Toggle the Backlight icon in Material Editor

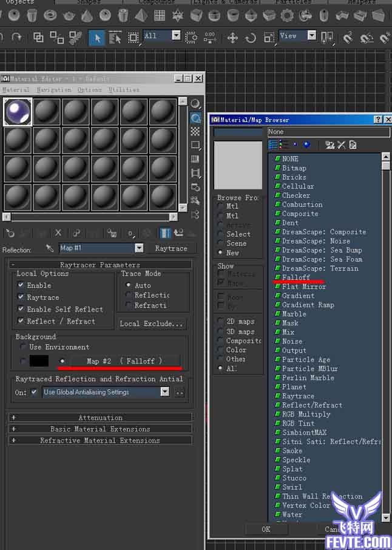tap(195, 118)
